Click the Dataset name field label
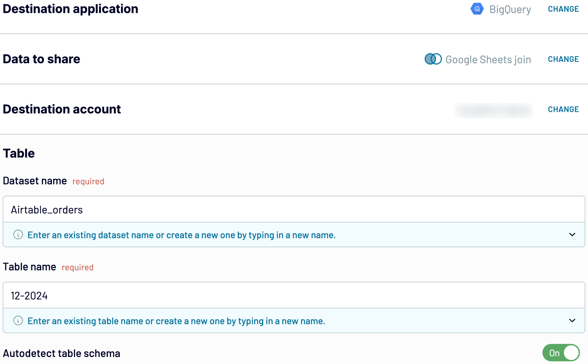The width and height of the screenshot is (588, 364). [x=35, y=181]
